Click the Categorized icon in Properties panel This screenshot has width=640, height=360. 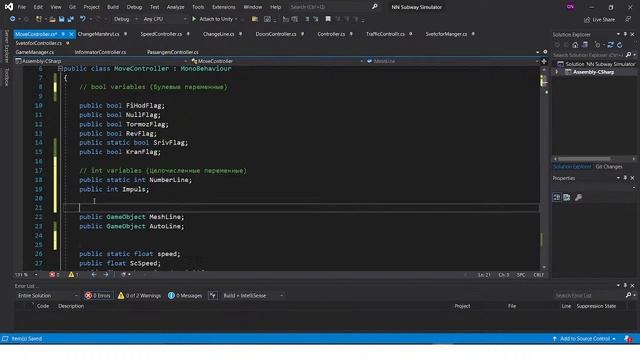tap(557, 198)
